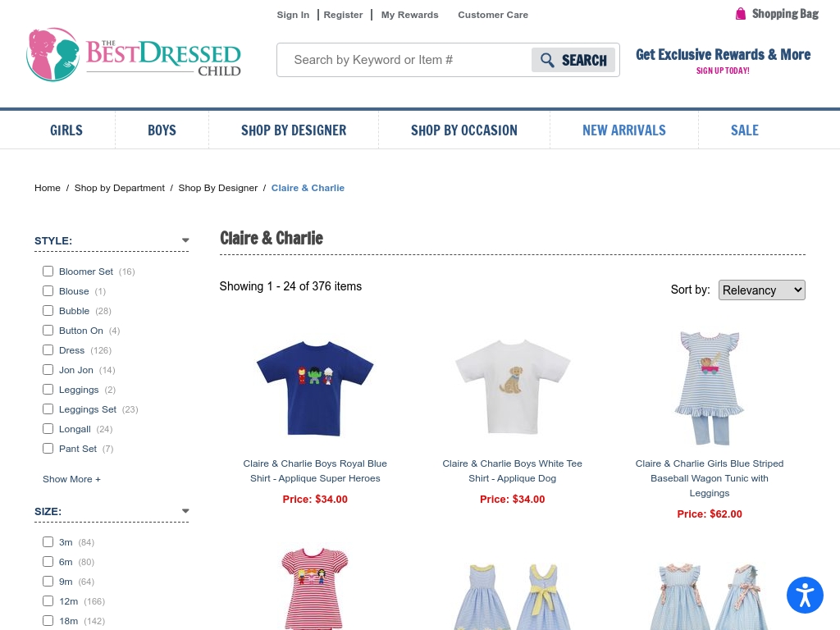Collapse the SIZE filter section arrow
The image size is (840, 630).
tap(185, 511)
